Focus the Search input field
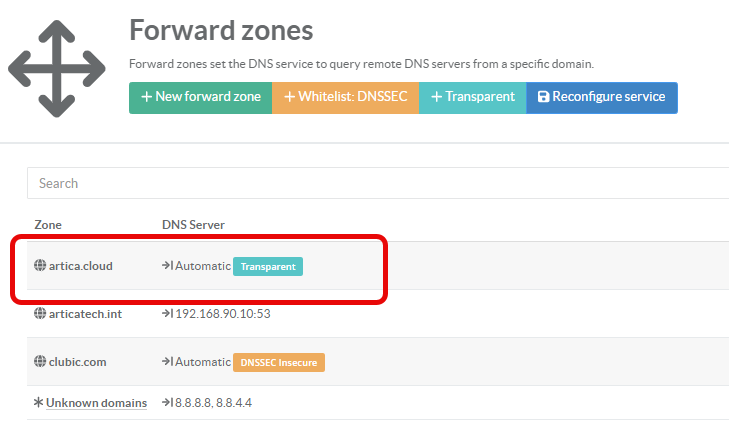729x438 pixels. coord(378,183)
